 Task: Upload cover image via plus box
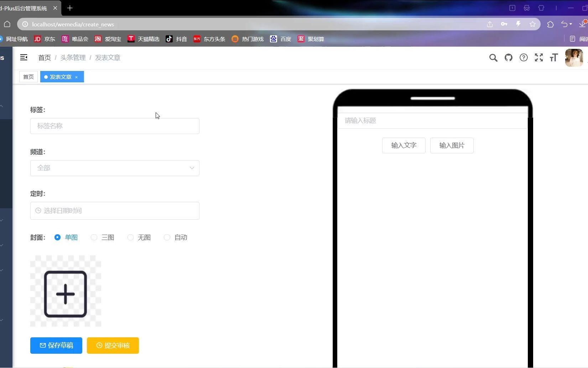click(x=66, y=291)
